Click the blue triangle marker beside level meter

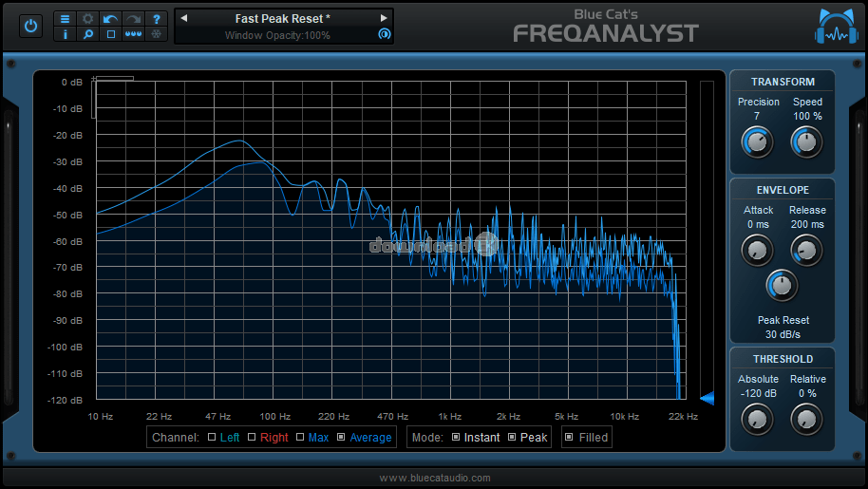pyautogui.click(x=708, y=398)
